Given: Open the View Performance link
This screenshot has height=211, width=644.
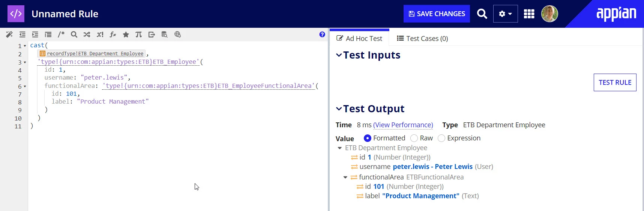Looking at the screenshot, I should point(403,125).
